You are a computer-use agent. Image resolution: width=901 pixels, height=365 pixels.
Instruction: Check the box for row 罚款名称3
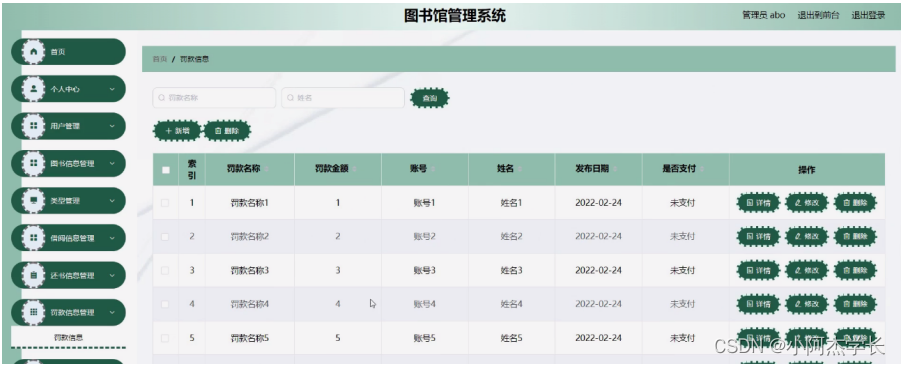point(165,270)
